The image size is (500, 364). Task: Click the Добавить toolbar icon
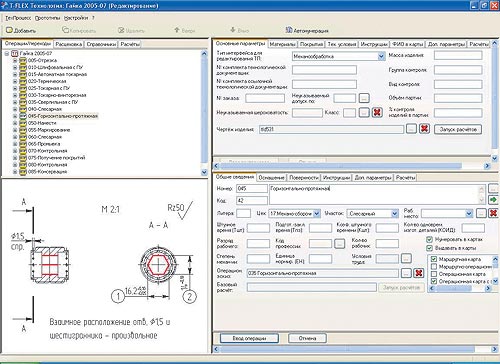[x=9, y=30]
